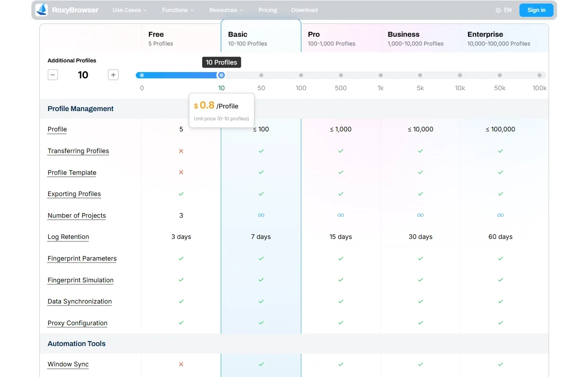The height and width of the screenshot is (377, 588).
Task: Click the Fingerprint Simulation feature label
Action: 81,280
